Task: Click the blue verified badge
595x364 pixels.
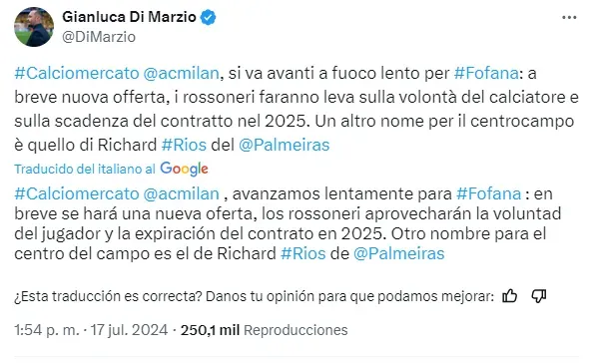Action: point(208,17)
